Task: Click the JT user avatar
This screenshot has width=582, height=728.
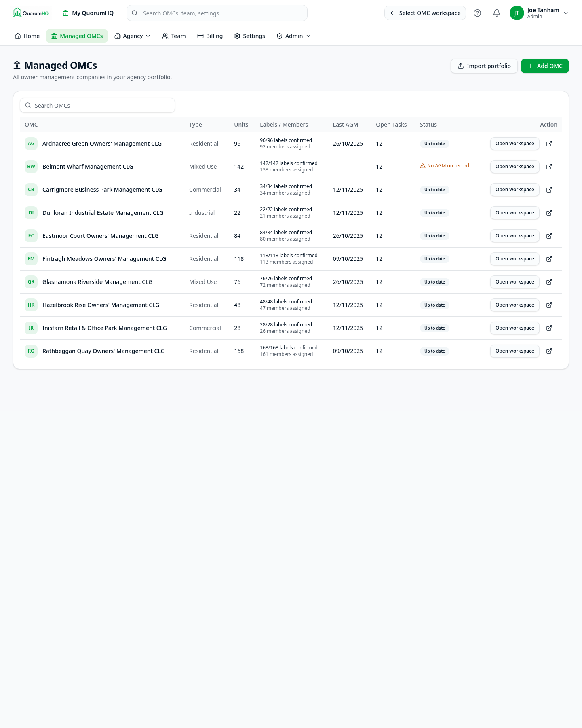Action: click(x=517, y=13)
